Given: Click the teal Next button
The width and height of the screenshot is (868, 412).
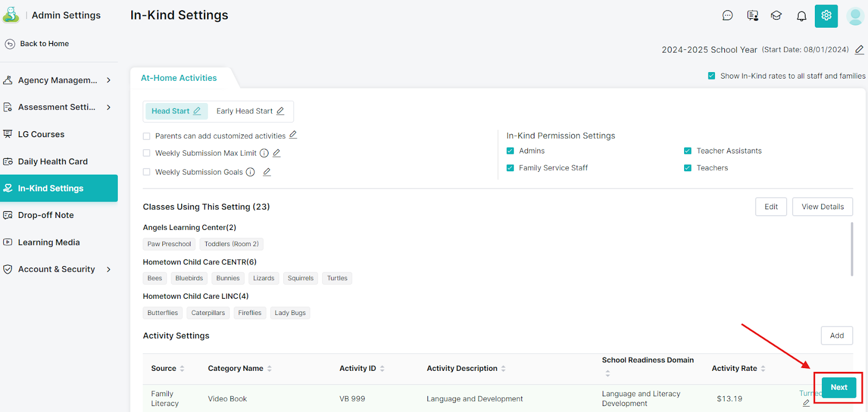Looking at the screenshot, I should click(x=838, y=387).
